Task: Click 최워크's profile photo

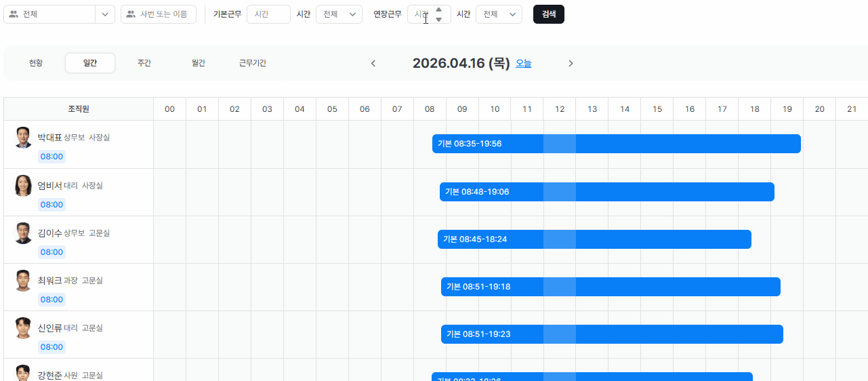Action: tap(24, 280)
